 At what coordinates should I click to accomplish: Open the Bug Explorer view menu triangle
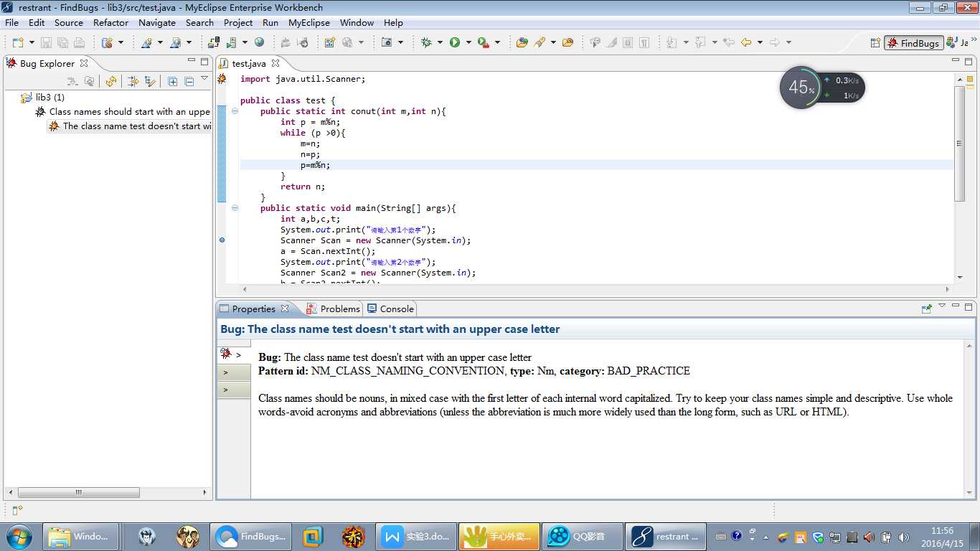point(204,78)
